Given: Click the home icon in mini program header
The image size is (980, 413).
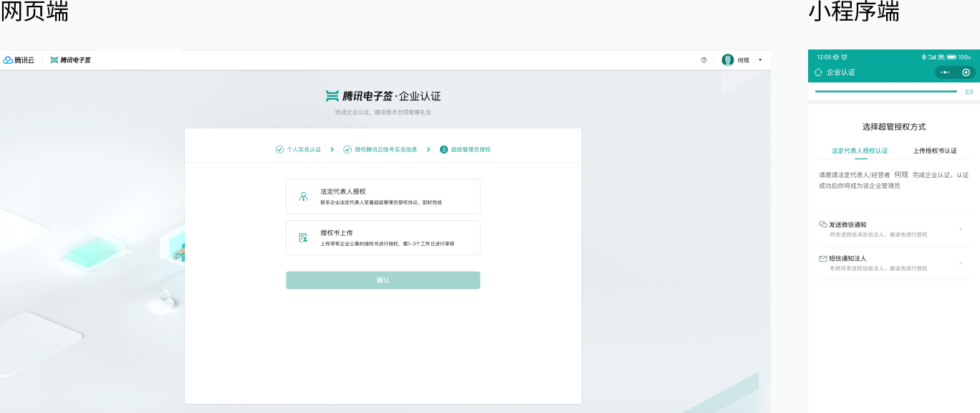Looking at the screenshot, I should pyautogui.click(x=818, y=72).
